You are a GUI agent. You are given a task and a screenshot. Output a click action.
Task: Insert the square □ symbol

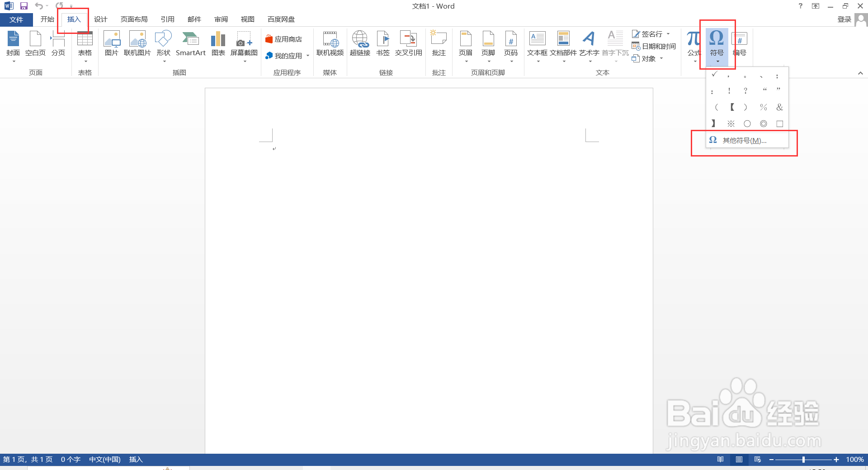click(x=779, y=123)
